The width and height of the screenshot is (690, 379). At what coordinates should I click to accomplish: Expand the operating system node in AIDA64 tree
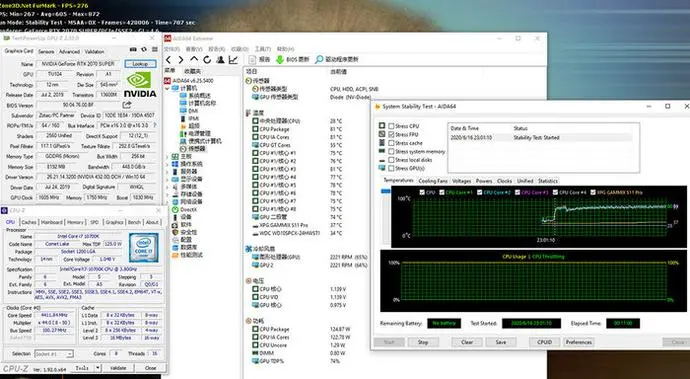click(x=167, y=164)
